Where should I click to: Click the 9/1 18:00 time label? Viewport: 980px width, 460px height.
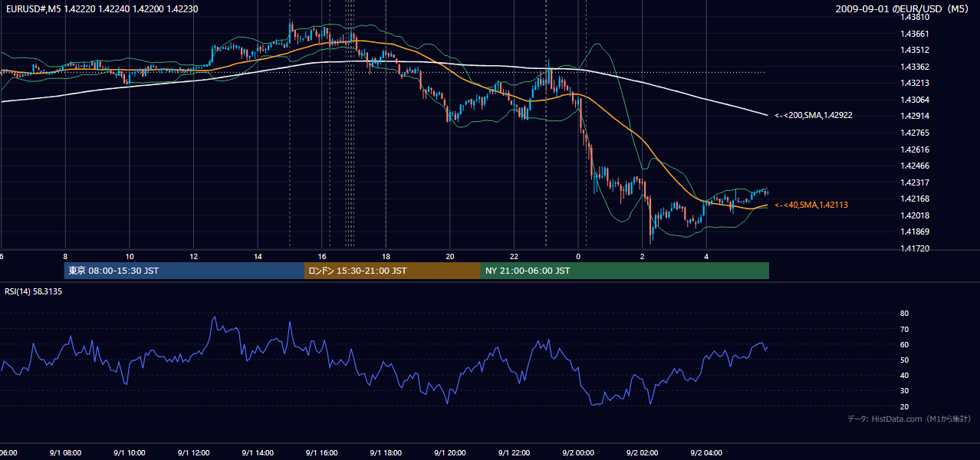(386, 453)
